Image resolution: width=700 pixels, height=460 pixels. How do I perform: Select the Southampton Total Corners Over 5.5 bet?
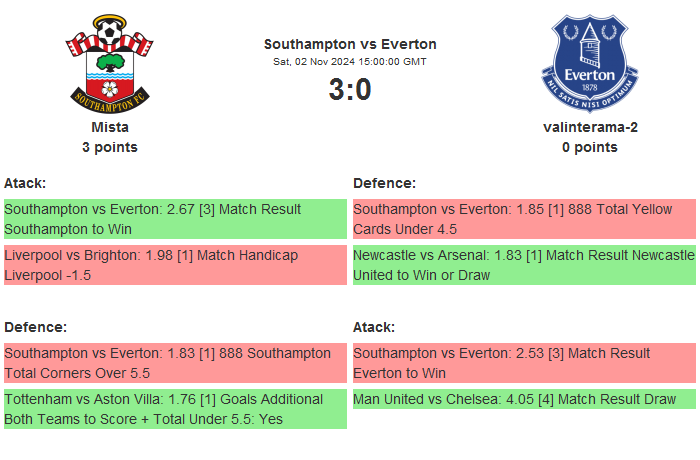[x=175, y=363]
